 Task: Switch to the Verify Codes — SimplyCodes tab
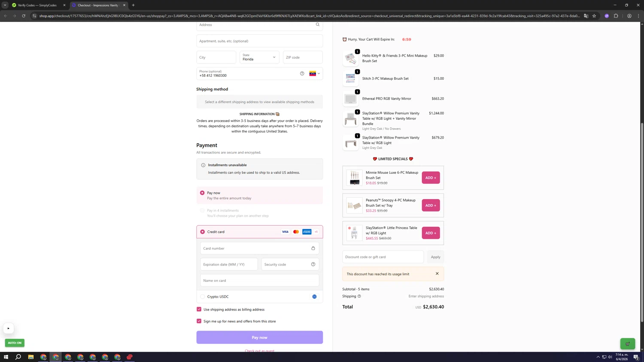click(39, 5)
